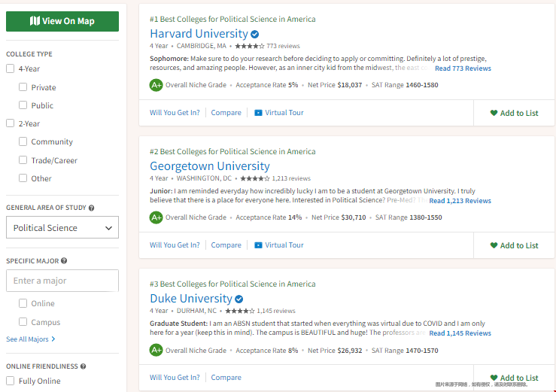Click Georgetown's A+ grade badge icon
The width and height of the screenshot is (556, 392).
pyautogui.click(x=156, y=217)
